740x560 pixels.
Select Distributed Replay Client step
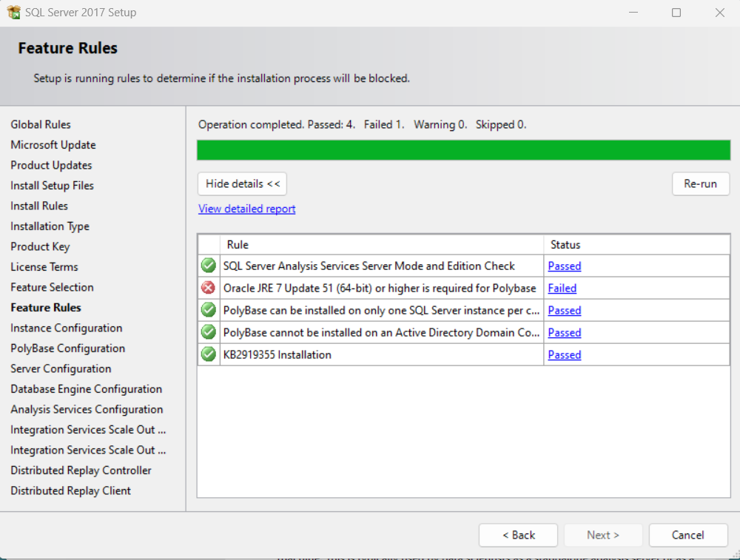[x=71, y=490]
